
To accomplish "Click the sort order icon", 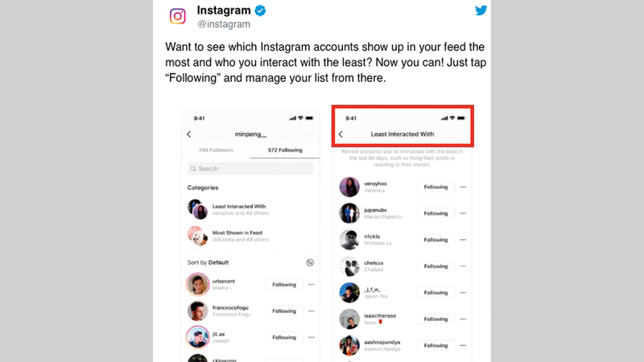I will click(310, 262).
